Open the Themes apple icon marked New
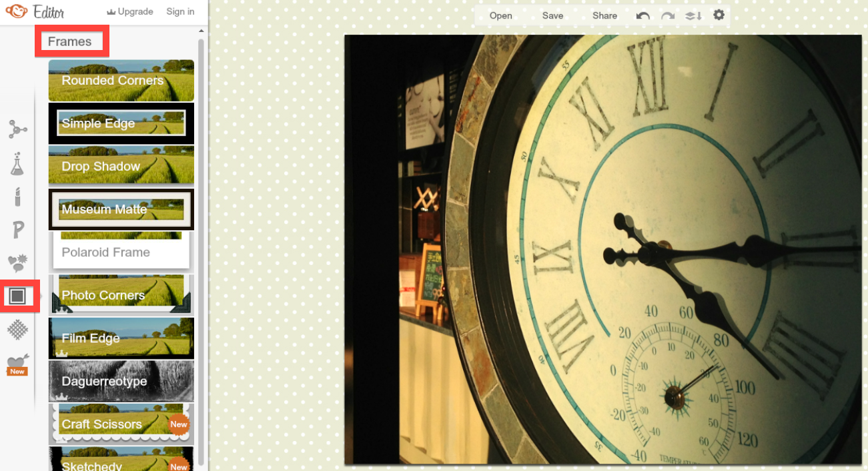 coord(17,364)
